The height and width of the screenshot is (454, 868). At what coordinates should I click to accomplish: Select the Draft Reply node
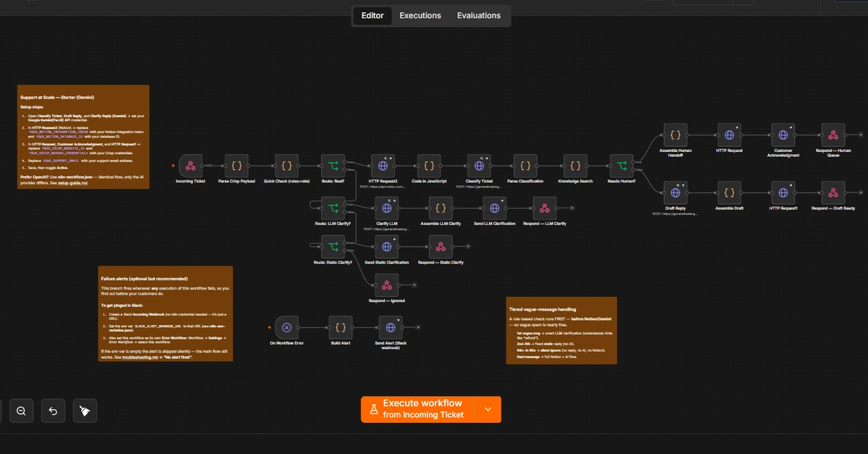(676, 193)
